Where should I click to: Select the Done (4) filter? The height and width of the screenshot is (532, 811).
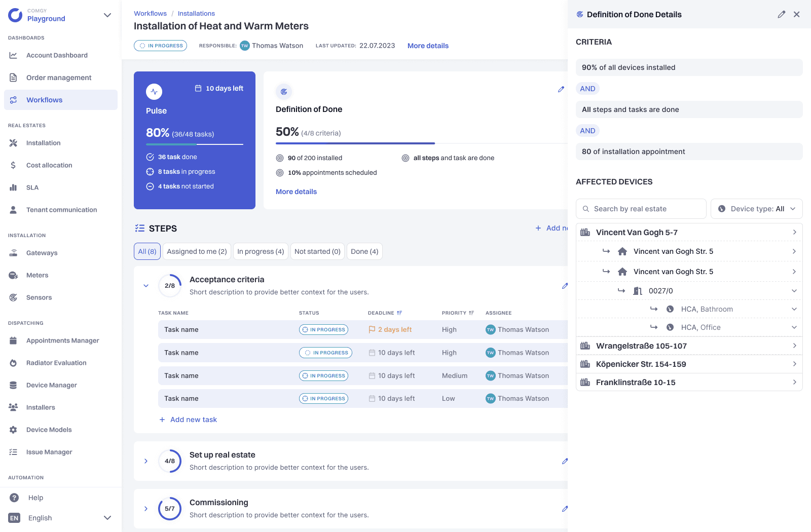click(x=364, y=251)
